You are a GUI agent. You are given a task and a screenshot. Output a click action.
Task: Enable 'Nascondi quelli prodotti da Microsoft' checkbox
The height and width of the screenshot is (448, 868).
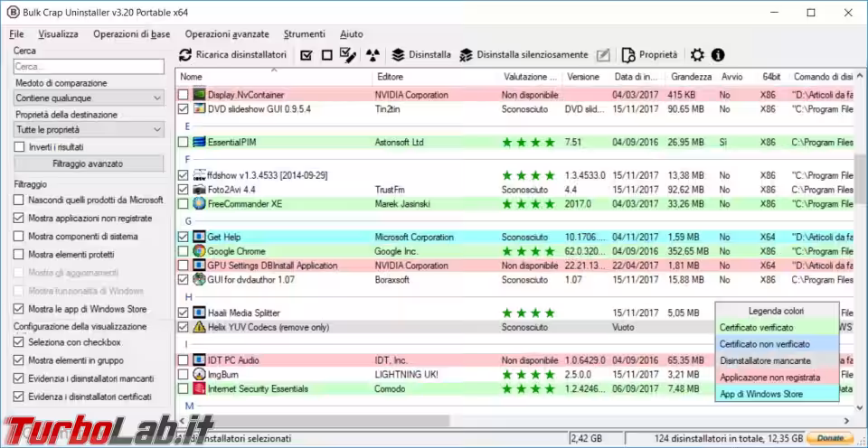tap(19, 200)
